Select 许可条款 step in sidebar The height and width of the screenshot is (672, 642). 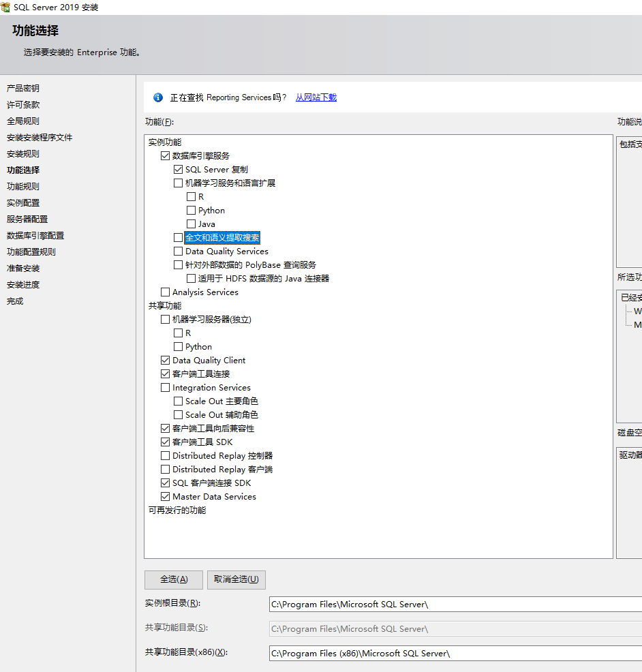(x=23, y=104)
